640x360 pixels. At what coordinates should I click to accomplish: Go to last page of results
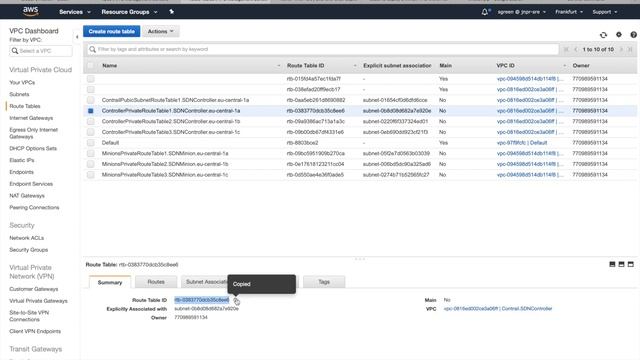pos(630,49)
